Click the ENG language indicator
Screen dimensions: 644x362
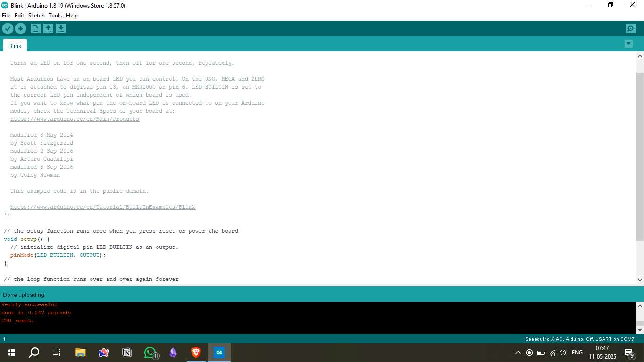(x=577, y=353)
